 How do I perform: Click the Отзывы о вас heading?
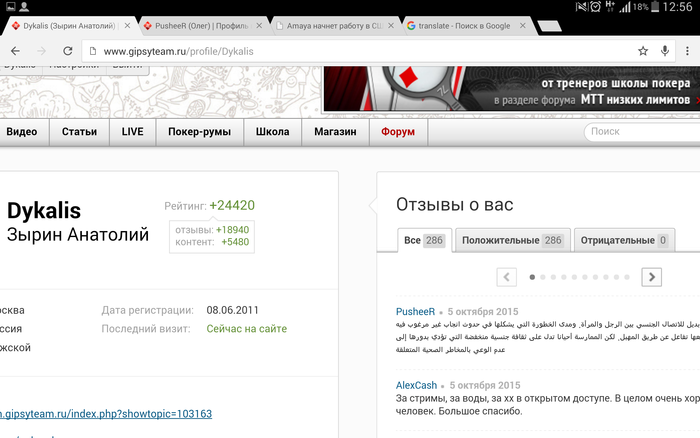coord(454,204)
